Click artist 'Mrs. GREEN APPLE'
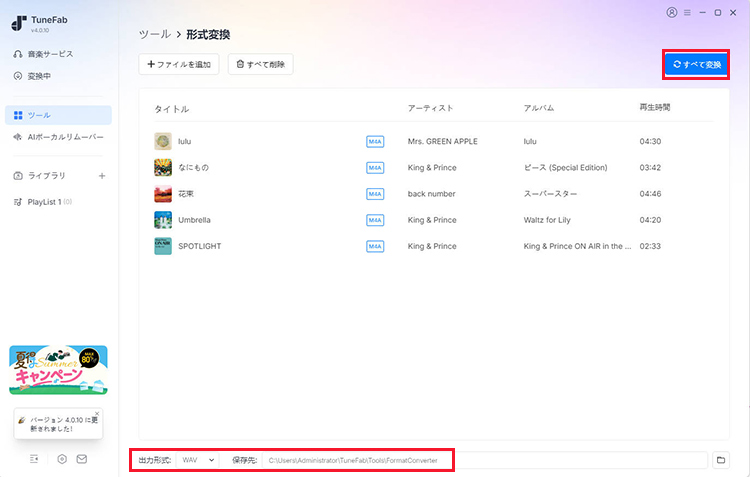Viewport: 750px width, 477px height. 442,142
